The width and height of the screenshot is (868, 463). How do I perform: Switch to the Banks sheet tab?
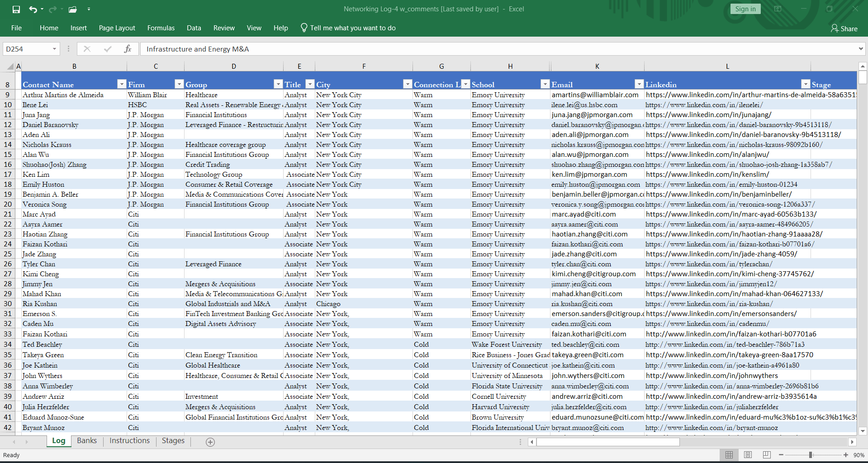87,441
